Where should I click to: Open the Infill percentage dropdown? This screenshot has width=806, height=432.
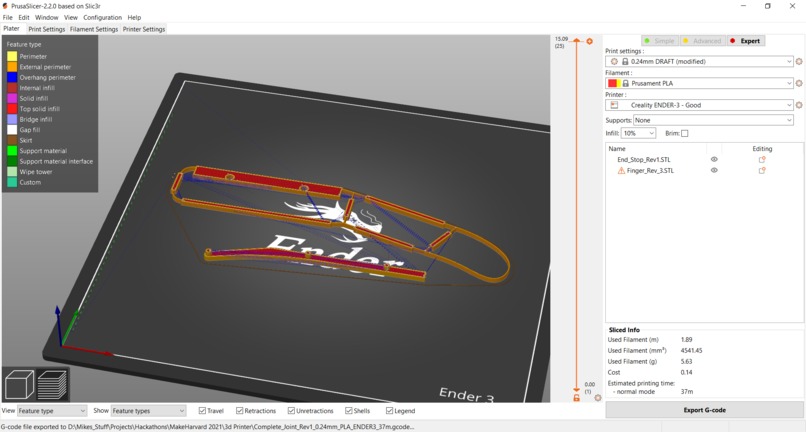(x=638, y=133)
